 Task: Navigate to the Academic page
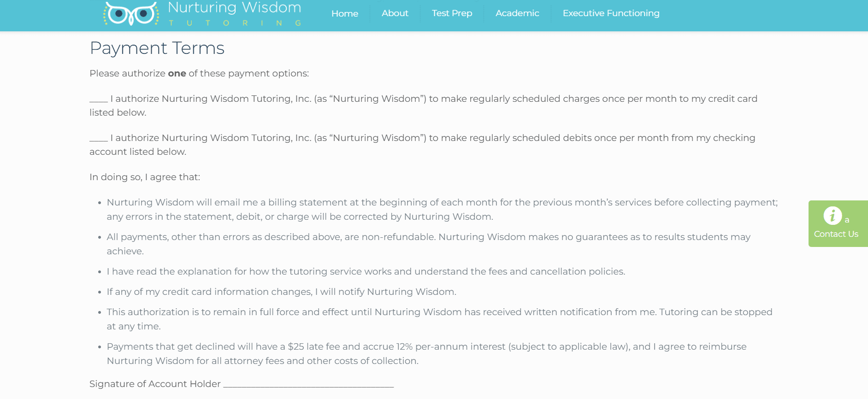tap(517, 13)
